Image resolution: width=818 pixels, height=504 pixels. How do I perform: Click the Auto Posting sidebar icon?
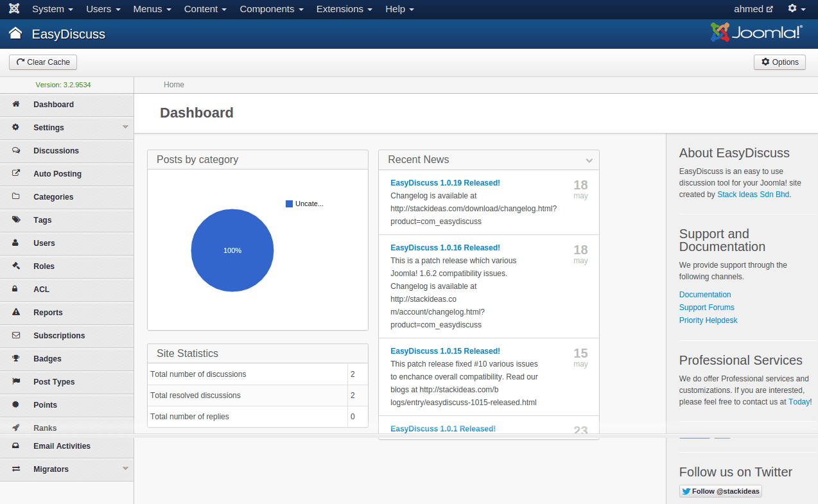click(16, 173)
